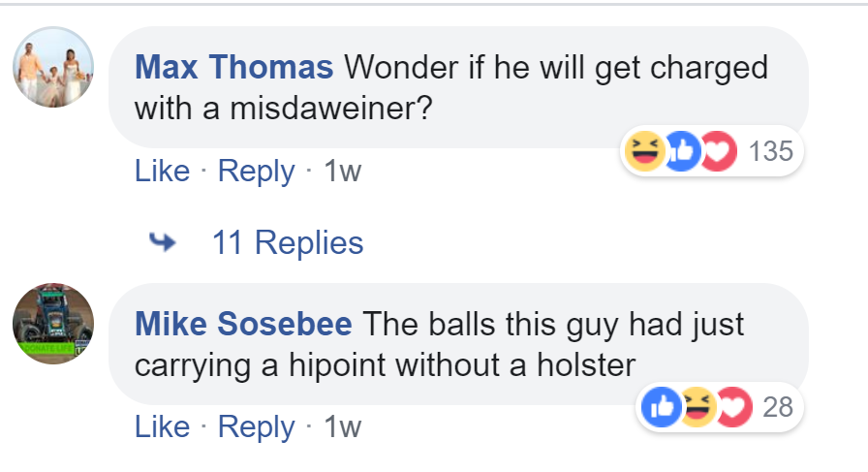Click Mike Sosebee's race car avatar
This screenshot has width=868, height=472.
(53, 324)
